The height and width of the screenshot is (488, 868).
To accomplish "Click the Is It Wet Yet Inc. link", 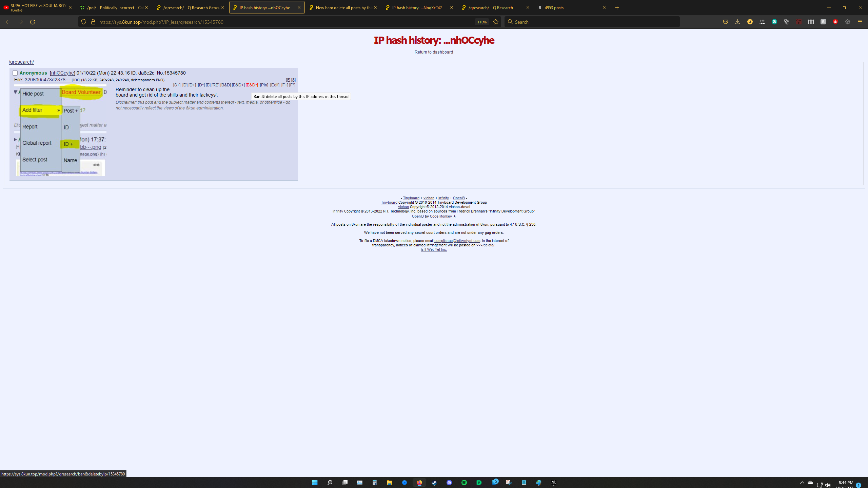I will 434,249.
